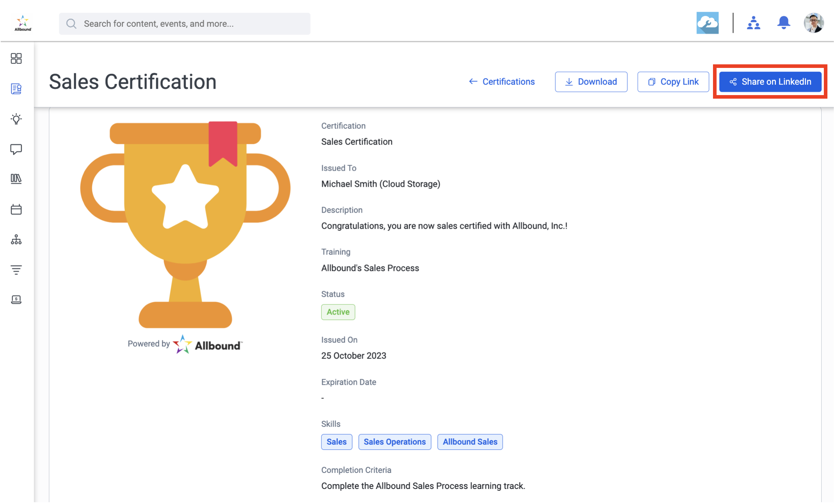Select the Sales skill tag

337,443
